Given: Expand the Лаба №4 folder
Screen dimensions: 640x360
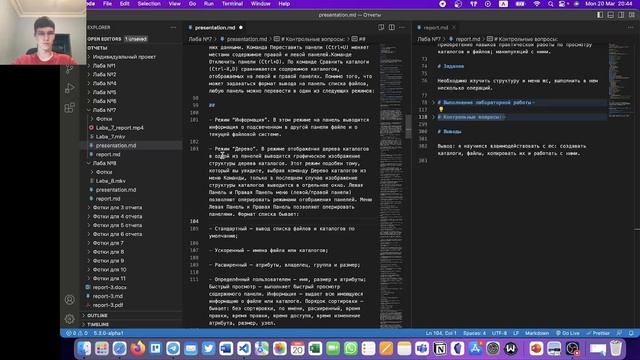Looking at the screenshot, I should click(104, 83).
